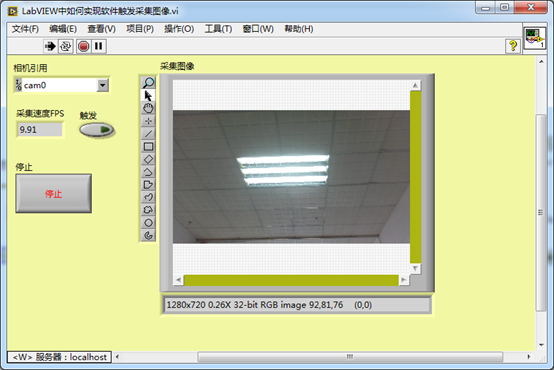The image size is (554, 370).
Task: Open the cam0 camera reference dropdown
Action: click(102, 85)
